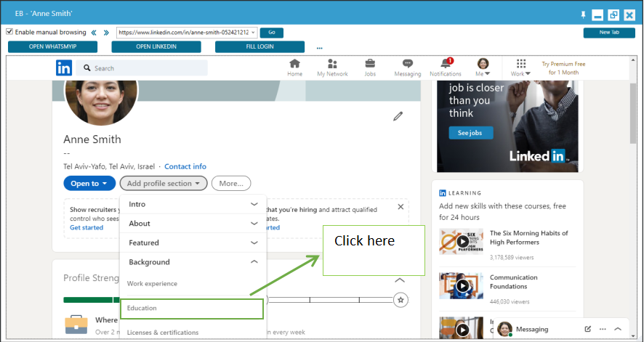Image resolution: width=644 pixels, height=342 pixels.
Task: Click Get started link for recruiters
Action: [86, 227]
